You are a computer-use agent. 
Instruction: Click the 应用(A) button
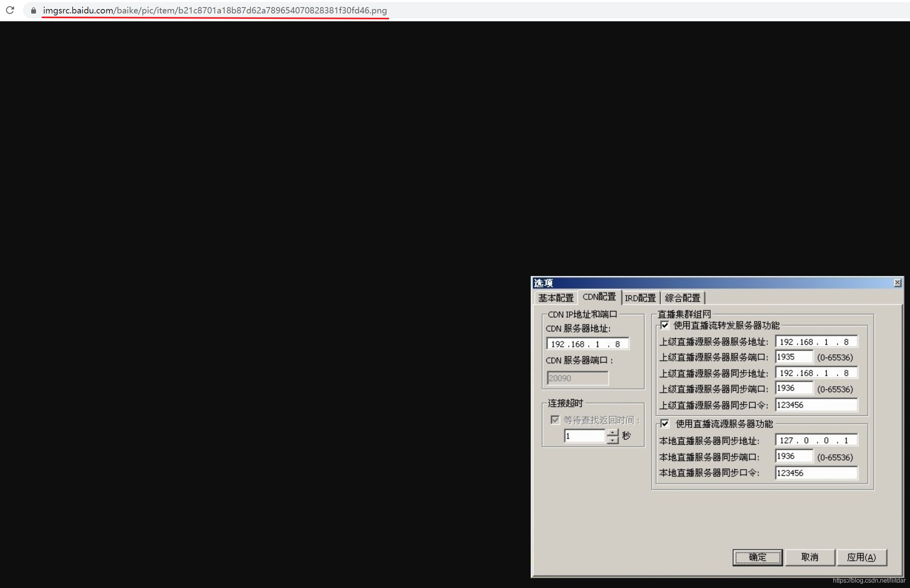click(x=861, y=557)
